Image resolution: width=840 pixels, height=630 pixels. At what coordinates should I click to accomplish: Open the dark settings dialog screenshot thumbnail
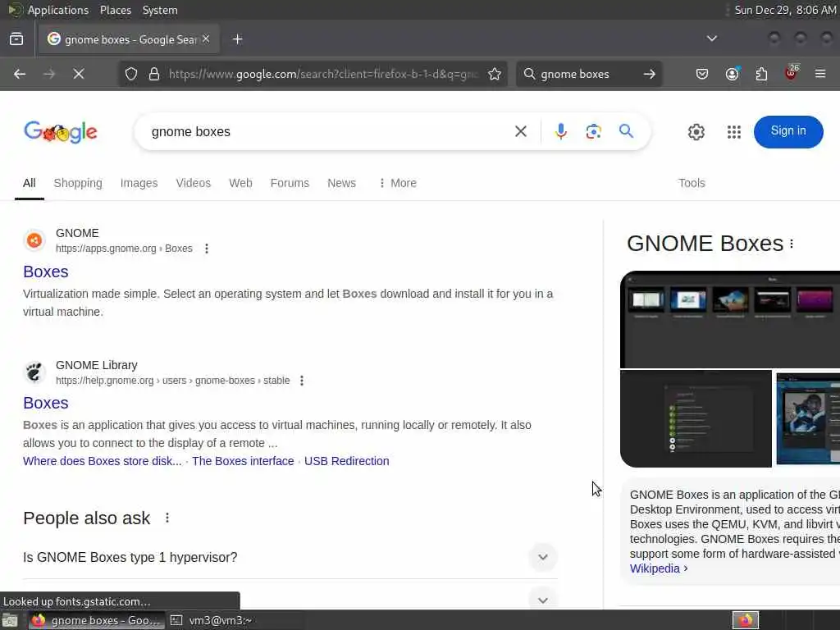(x=696, y=418)
